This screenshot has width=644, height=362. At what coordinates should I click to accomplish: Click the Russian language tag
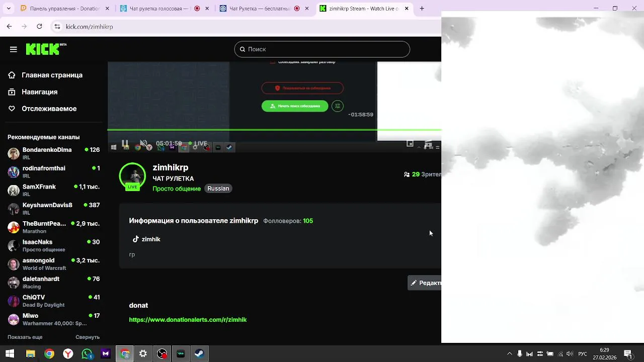click(x=218, y=189)
